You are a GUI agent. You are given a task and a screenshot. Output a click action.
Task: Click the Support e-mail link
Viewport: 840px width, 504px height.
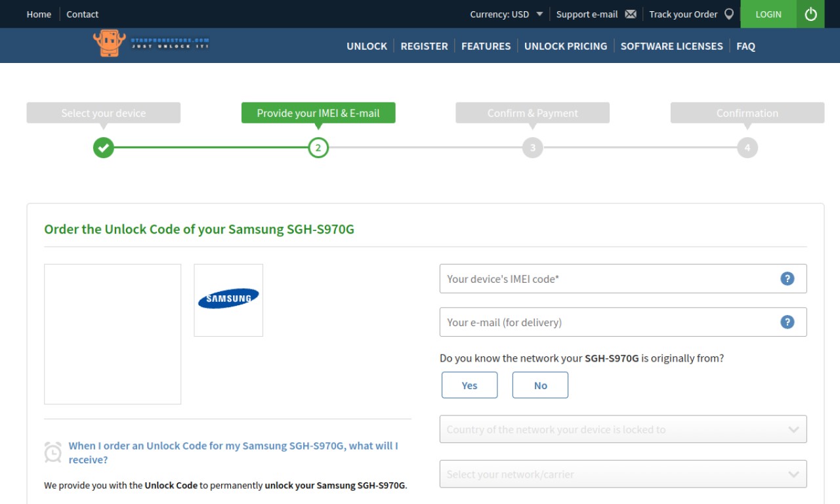[x=587, y=14]
